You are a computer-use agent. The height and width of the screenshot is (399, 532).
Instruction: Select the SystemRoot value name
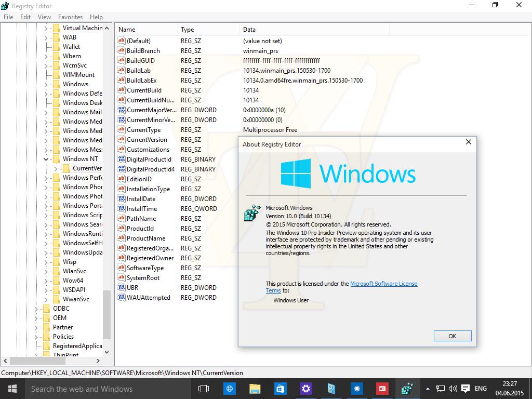click(143, 277)
